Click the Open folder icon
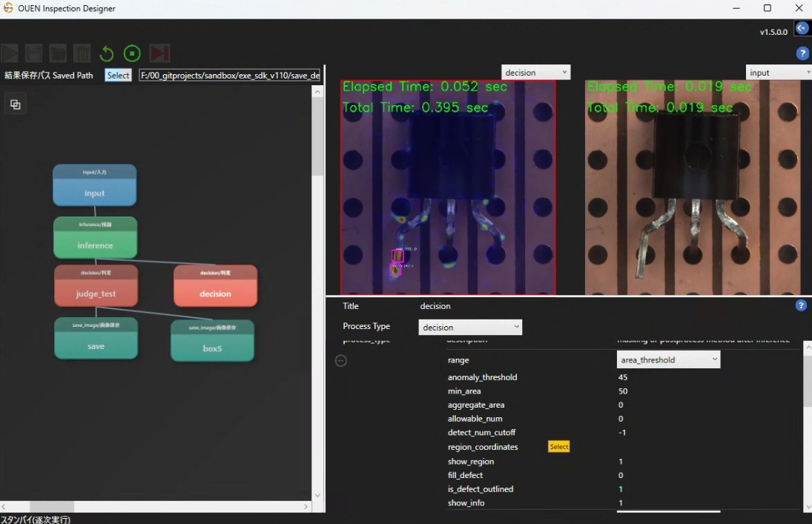This screenshot has height=524, width=812. (58, 53)
